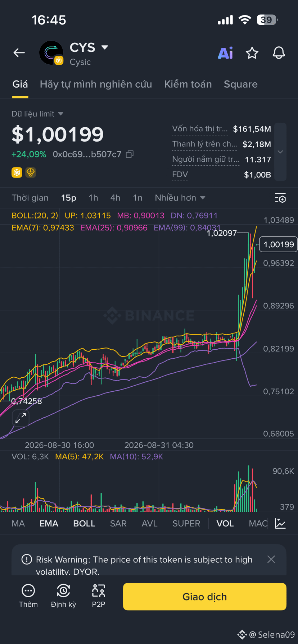Tap the back arrow icon
Image resolution: width=298 pixels, height=644 pixels.
tap(19, 53)
